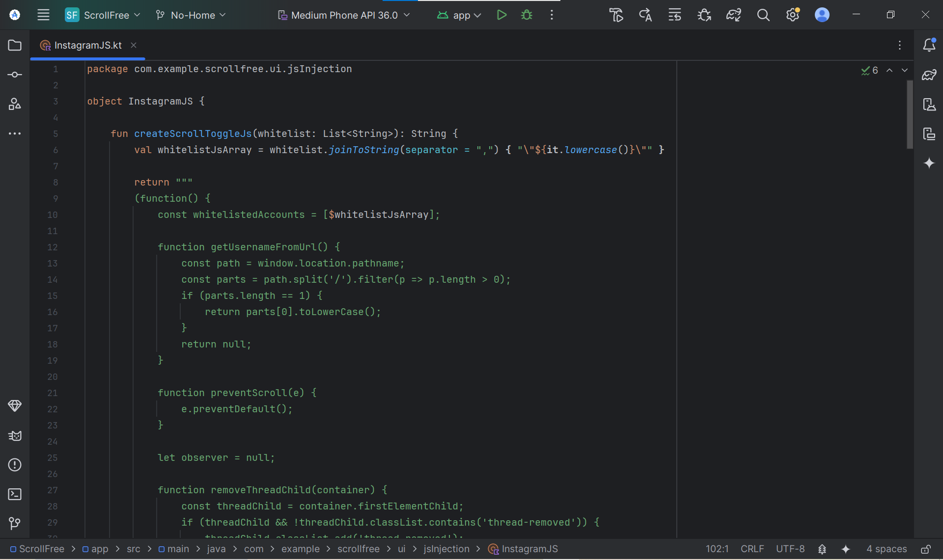Change UTF-8 file encoding in status bar

pyautogui.click(x=790, y=549)
